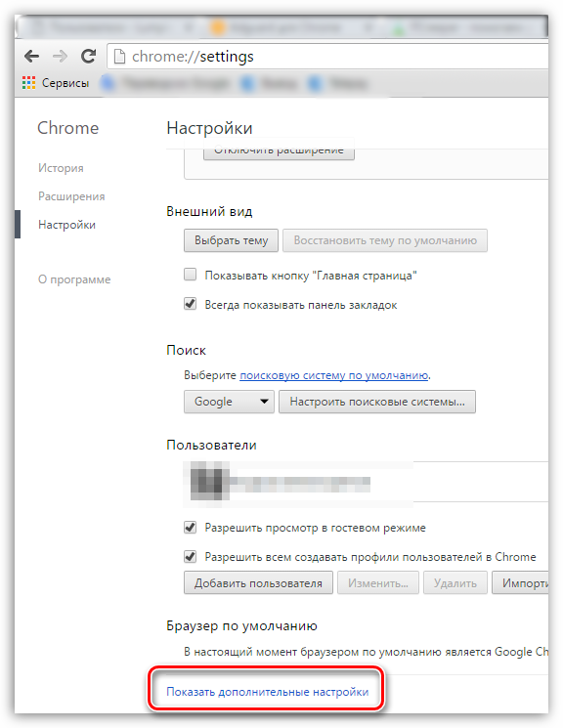Screen dimensions: 563x728
Task: Click Настроить поисковые системы button
Action: click(x=377, y=402)
